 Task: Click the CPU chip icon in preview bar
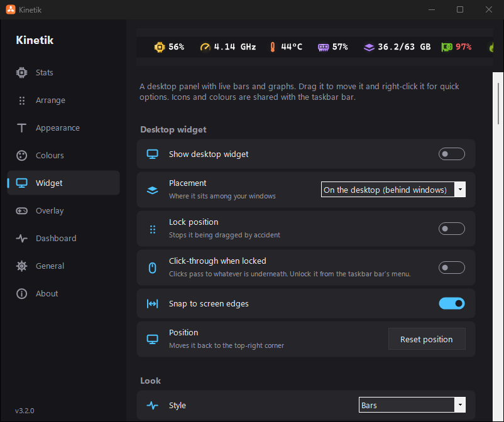point(160,47)
